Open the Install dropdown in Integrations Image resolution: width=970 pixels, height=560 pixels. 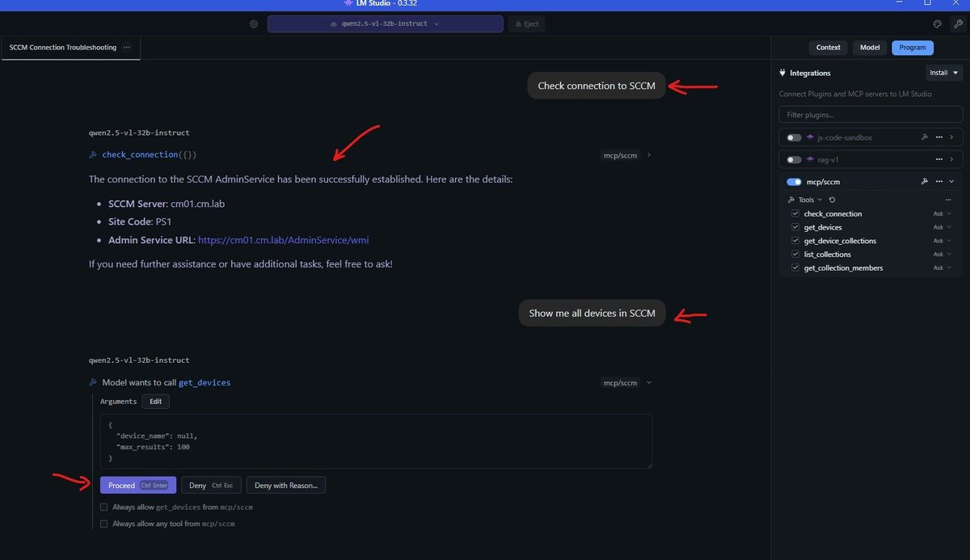(944, 73)
